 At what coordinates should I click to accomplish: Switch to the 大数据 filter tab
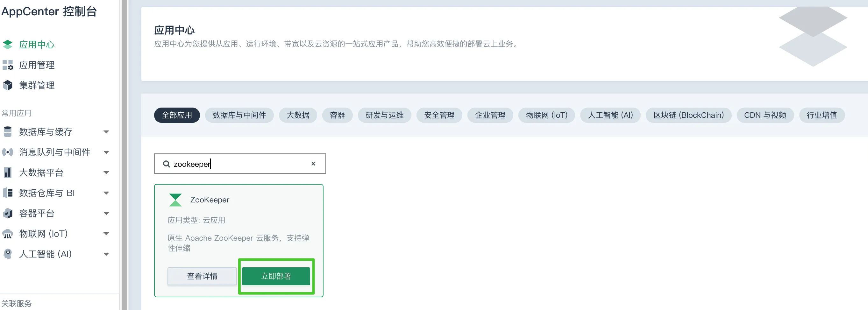click(x=298, y=115)
